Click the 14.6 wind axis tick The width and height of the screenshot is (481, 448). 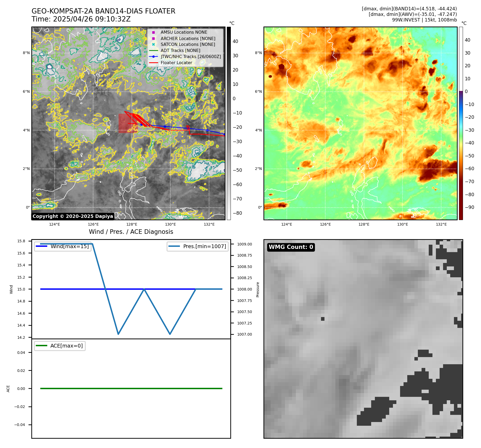(21, 313)
